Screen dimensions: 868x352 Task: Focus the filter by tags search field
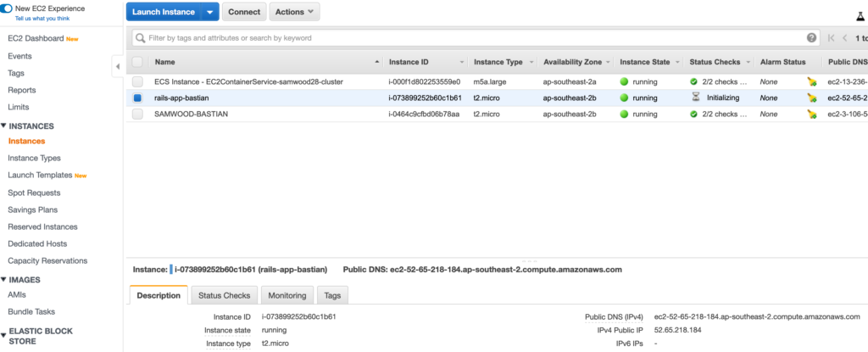tap(476, 38)
